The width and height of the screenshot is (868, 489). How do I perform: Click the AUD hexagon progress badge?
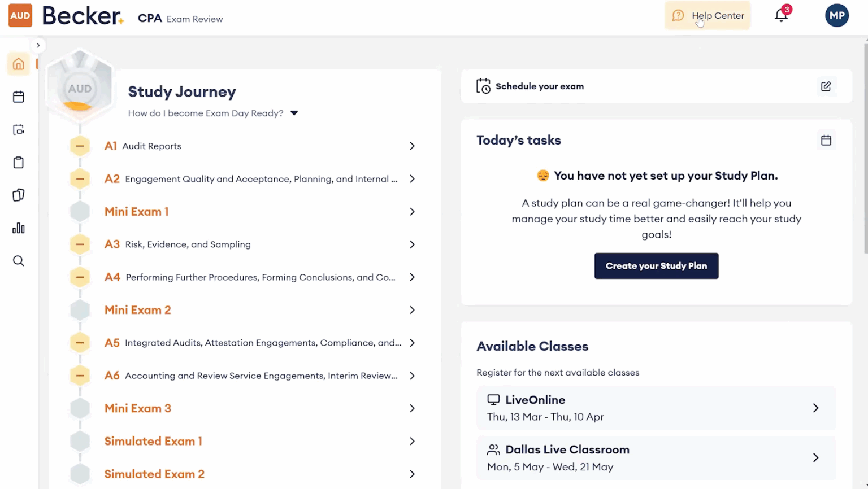pyautogui.click(x=80, y=88)
